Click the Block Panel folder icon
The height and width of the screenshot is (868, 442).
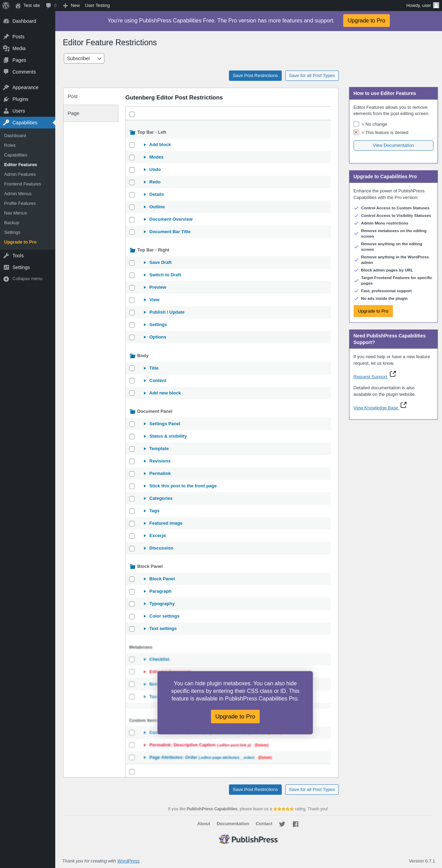click(132, 566)
